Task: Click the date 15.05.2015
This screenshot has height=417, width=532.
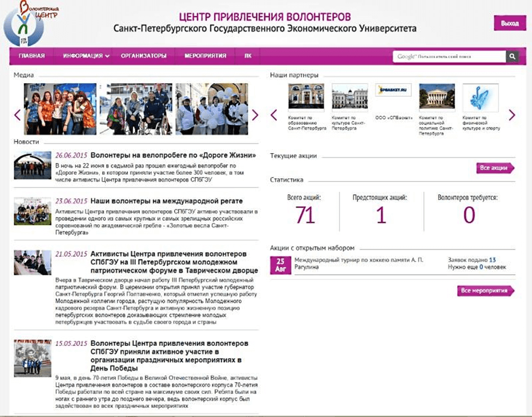Action: tap(71, 343)
